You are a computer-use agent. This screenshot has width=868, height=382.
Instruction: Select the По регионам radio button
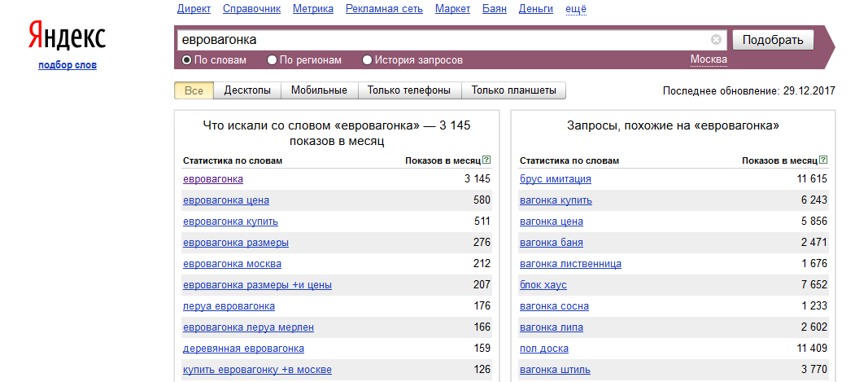click(x=272, y=60)
